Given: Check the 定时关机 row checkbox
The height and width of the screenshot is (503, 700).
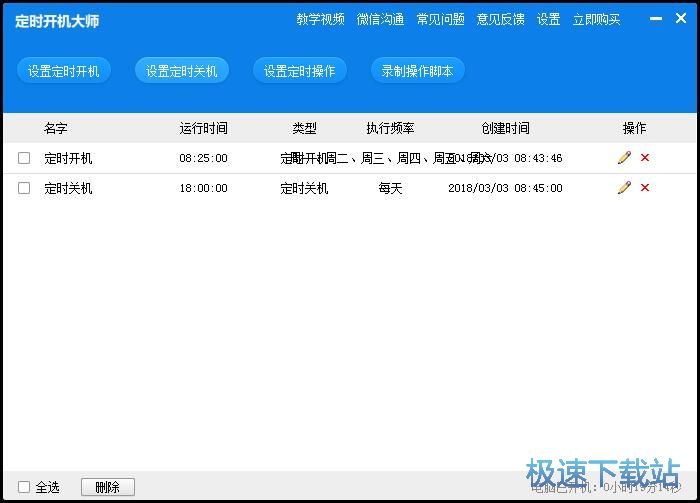Looking at the screenshot, I should [x=24, y=188].
